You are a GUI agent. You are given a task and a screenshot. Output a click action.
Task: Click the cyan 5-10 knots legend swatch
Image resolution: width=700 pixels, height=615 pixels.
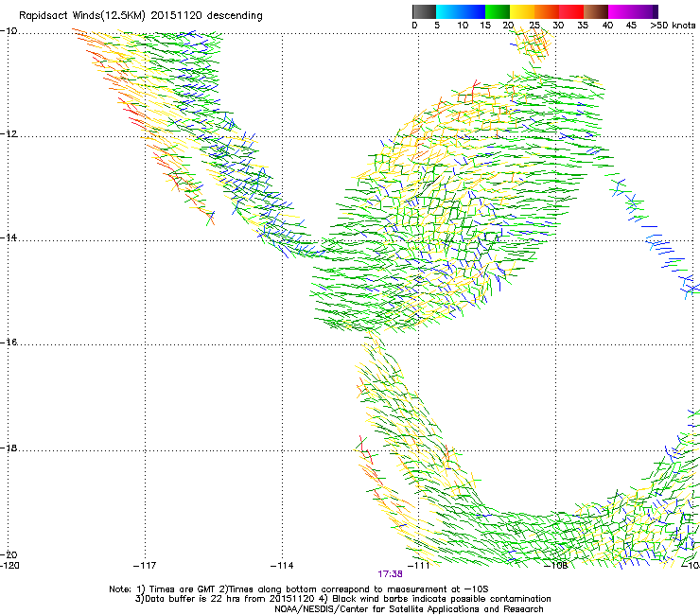448,11
